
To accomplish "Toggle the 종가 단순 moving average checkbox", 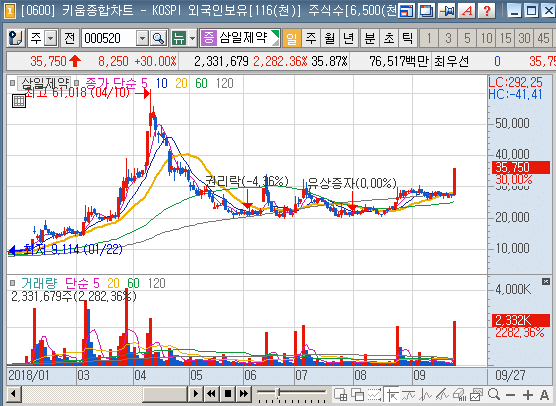I will (x=76, y=83).
